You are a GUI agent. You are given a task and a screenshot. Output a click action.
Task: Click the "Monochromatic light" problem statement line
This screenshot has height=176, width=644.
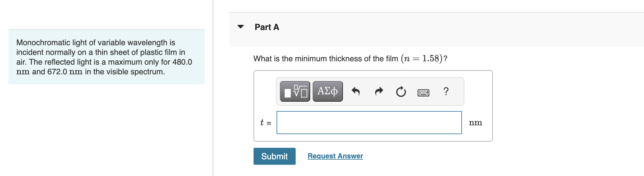[96, 42]
